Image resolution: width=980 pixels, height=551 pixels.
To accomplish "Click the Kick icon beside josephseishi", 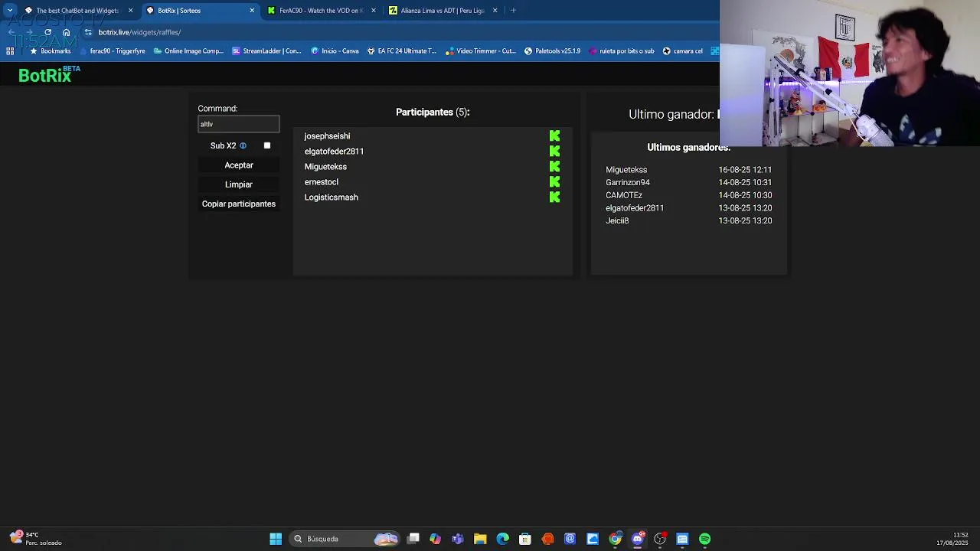I will [554, 136].
